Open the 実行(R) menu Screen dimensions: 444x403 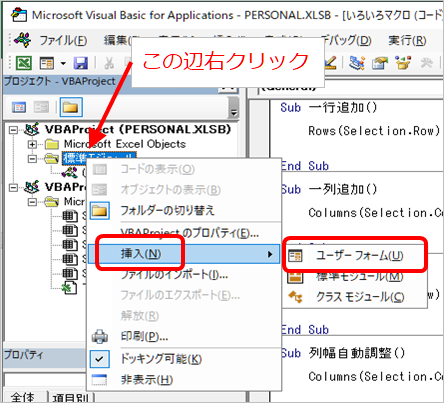coord(407,41)
